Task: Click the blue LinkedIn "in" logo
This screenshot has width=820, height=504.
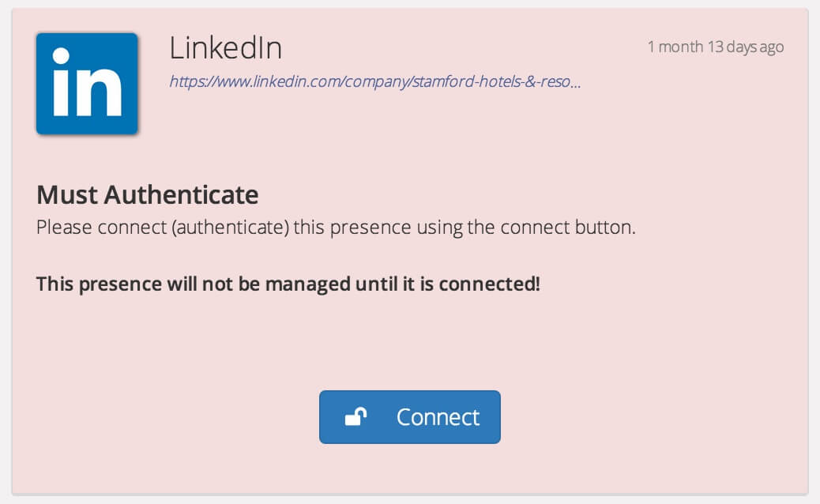Action: 87,84
